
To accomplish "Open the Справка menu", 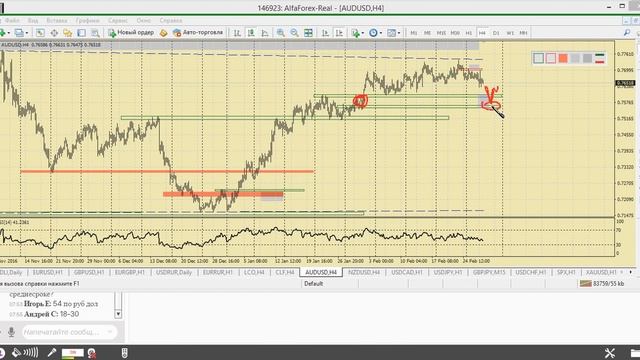I will tap(171, 20).
